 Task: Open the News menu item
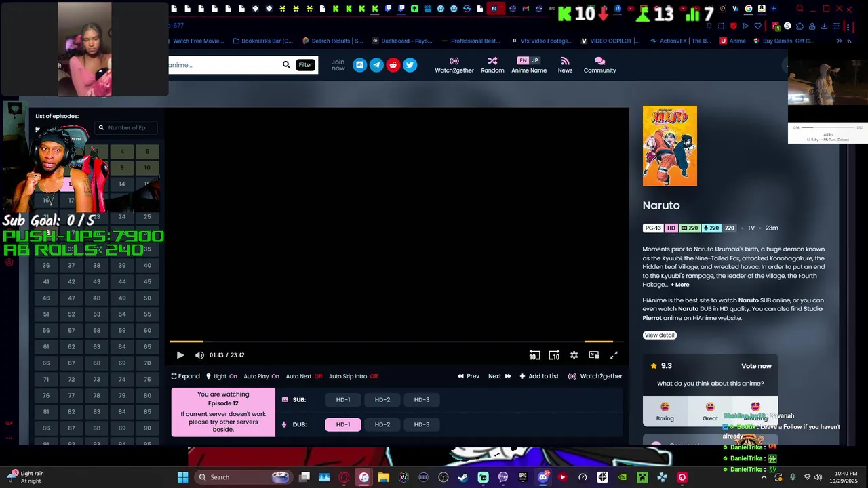(565, 65)
